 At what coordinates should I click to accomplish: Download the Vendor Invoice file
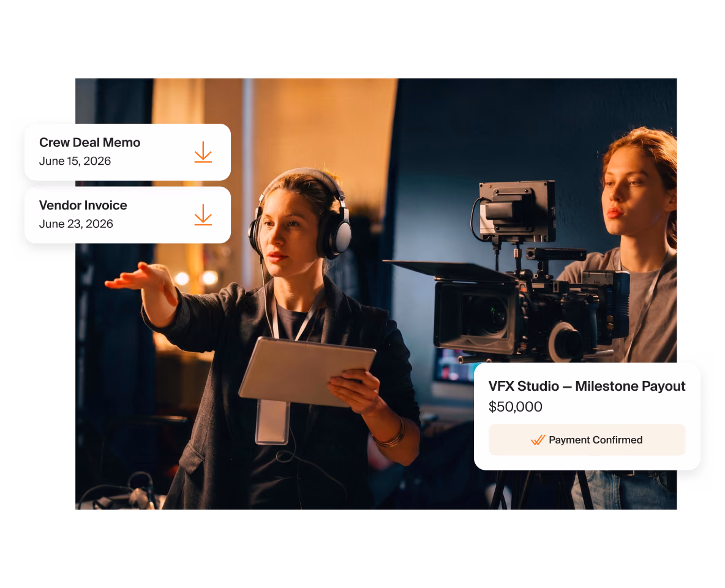[203, 215]
